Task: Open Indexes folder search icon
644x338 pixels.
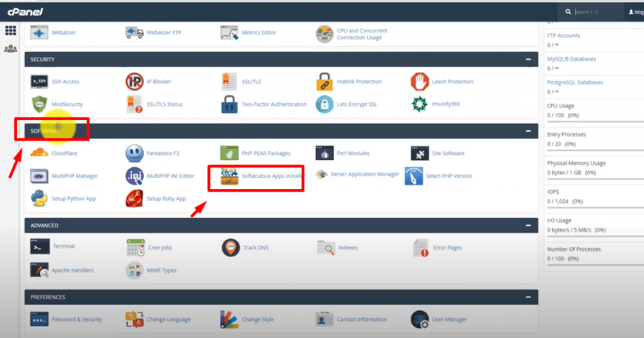Action: coord(326,248)
